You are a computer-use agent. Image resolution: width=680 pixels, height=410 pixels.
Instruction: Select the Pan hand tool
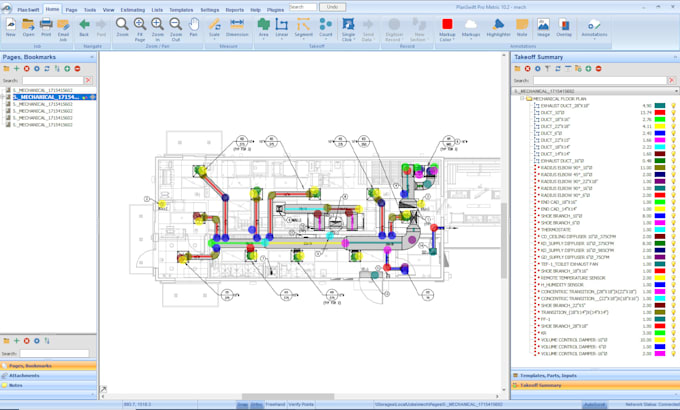[193, 25]
